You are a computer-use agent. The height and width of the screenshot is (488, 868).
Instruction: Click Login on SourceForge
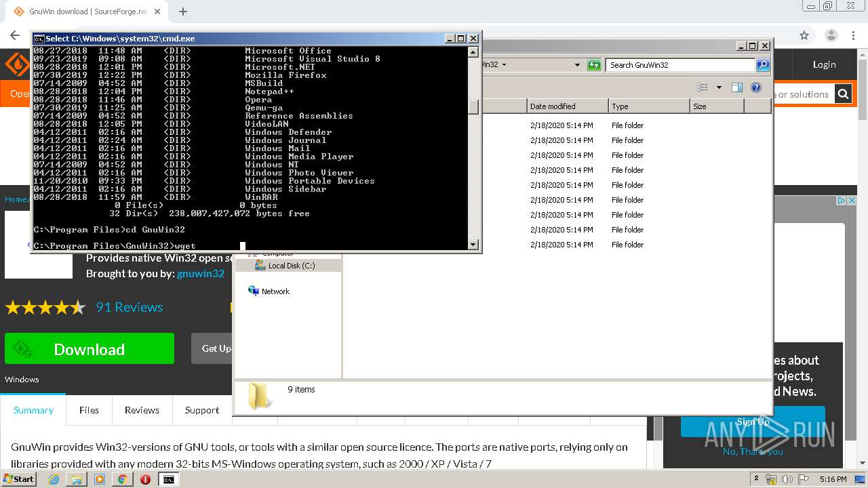[824, 65]
